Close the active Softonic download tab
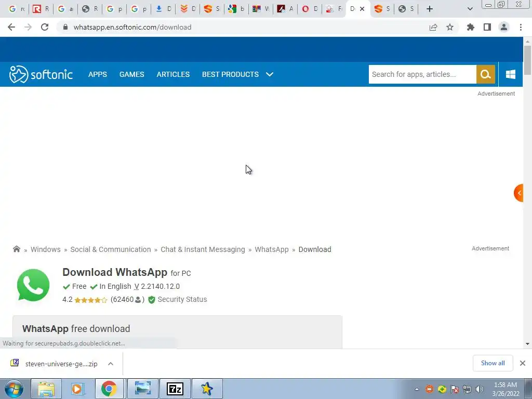The image size is (532, 399). [x=362, y=9]
